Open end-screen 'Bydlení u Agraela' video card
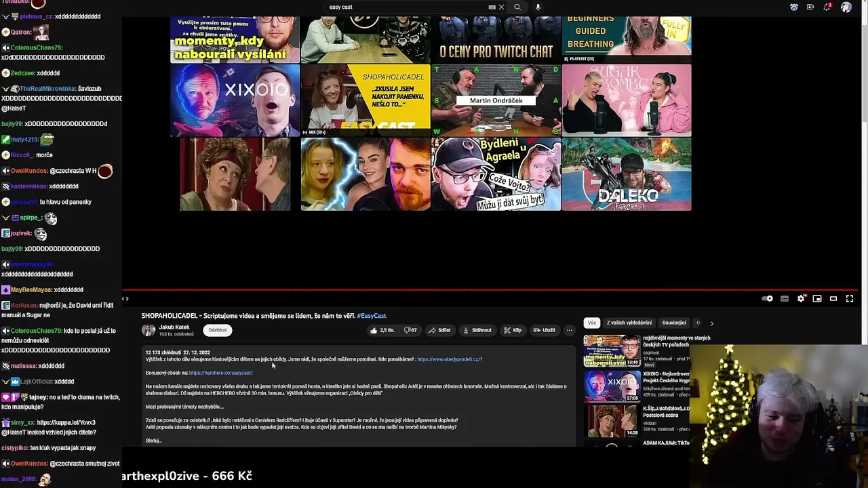 [496, 174]
